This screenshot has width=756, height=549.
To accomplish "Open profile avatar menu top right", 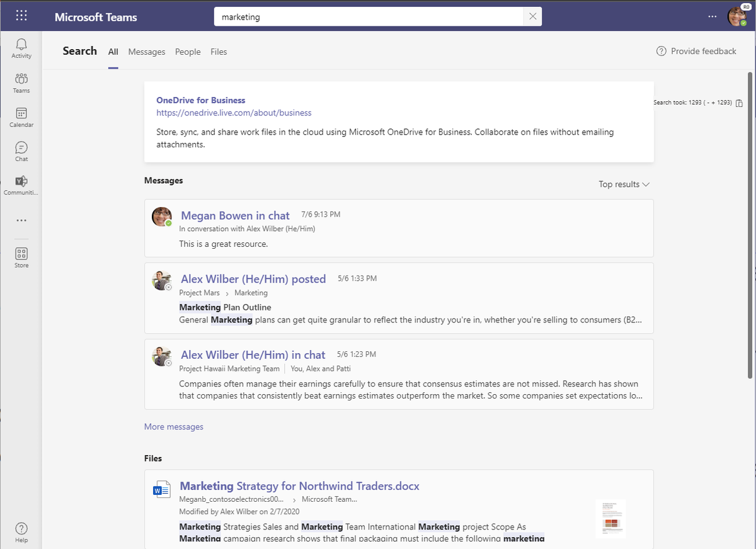I will tap(736, 16).
